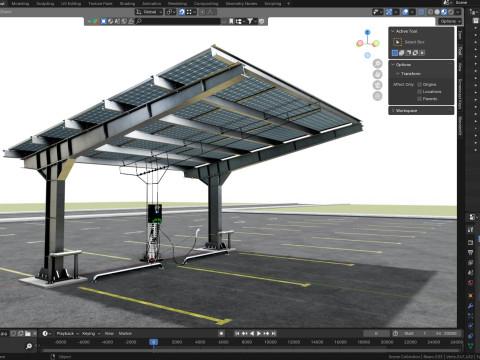
Task: Collapse the Options panel
Action: (x=393, y=64)
